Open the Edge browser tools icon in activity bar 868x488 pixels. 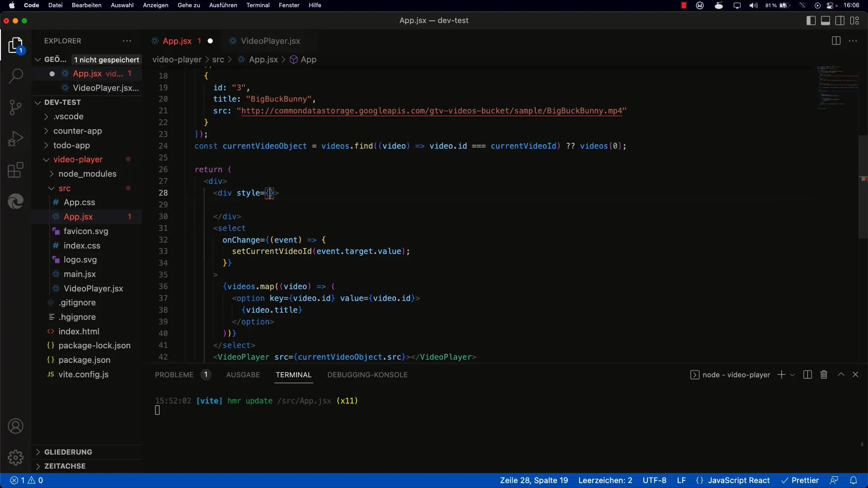pyautogui.click(x=15, y=202)
